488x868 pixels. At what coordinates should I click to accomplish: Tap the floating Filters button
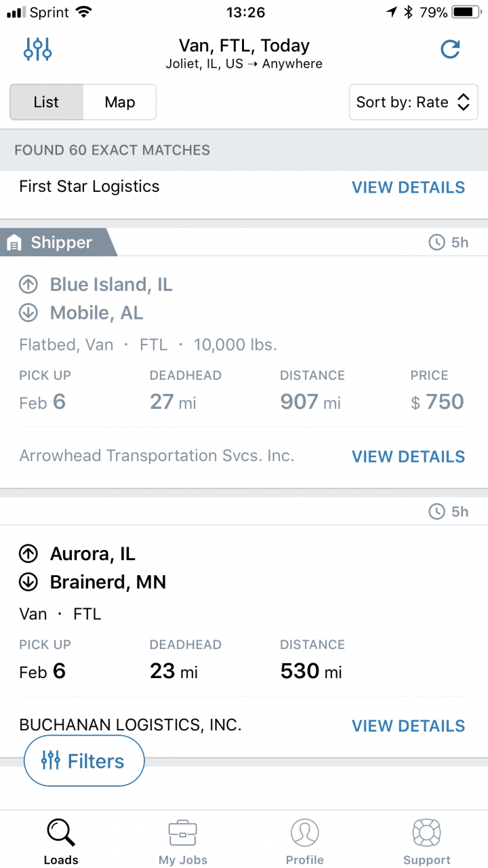(x=84, y=761)
